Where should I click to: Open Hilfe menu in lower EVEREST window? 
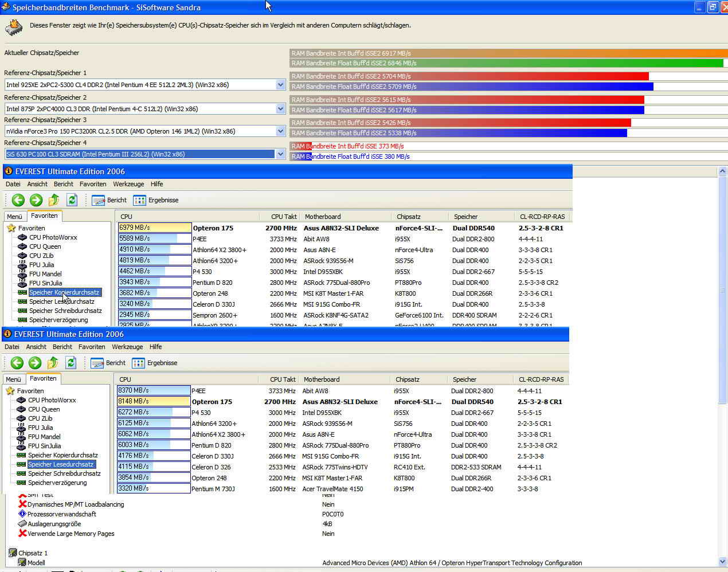(x=155, y=347)
